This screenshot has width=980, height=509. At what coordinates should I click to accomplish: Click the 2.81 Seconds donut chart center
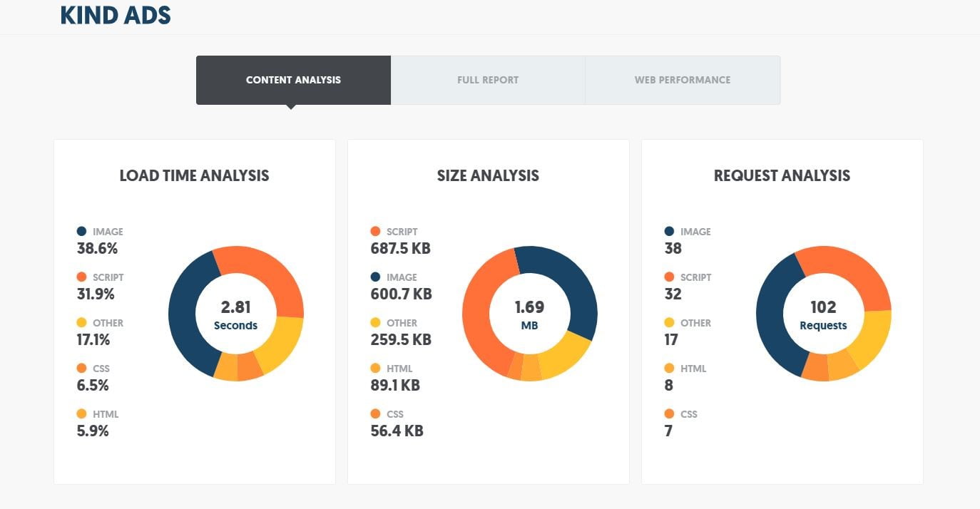[x=235, y=314]
